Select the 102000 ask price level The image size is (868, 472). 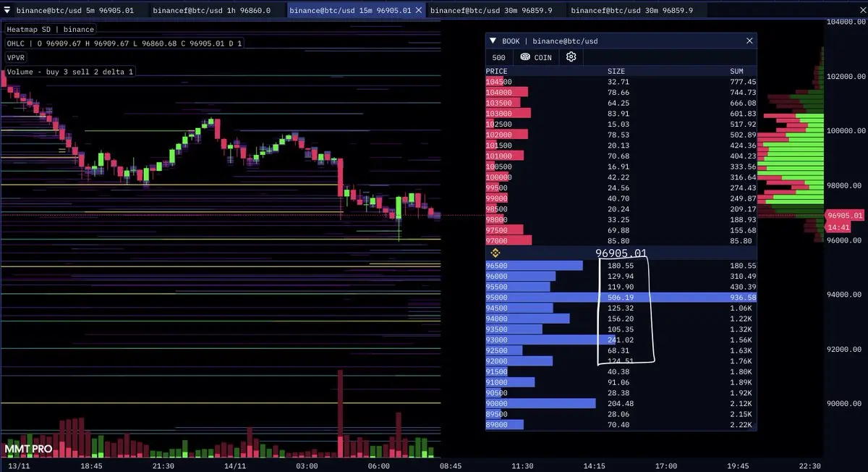point(621,135)
